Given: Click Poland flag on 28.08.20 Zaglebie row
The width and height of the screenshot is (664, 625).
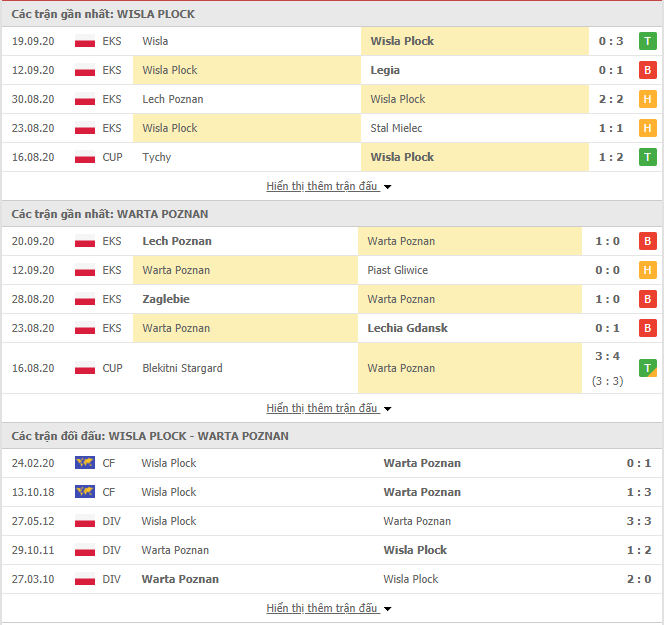Looking at the screenshot, I should 85,299.
